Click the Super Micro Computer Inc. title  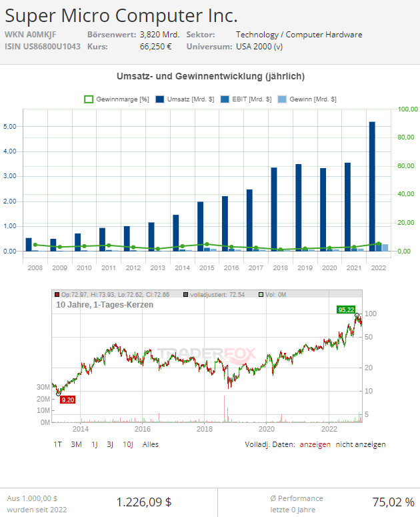(121, 16)
